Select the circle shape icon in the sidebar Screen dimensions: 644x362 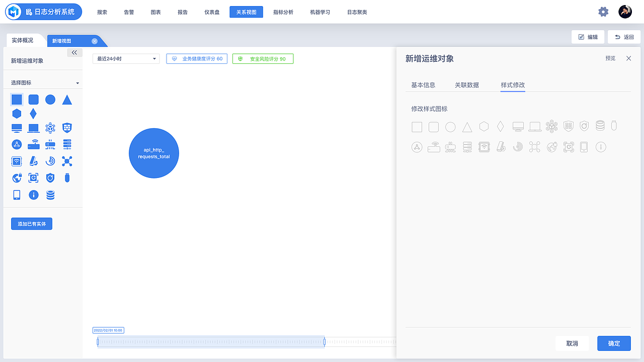(x=50, y=100)
